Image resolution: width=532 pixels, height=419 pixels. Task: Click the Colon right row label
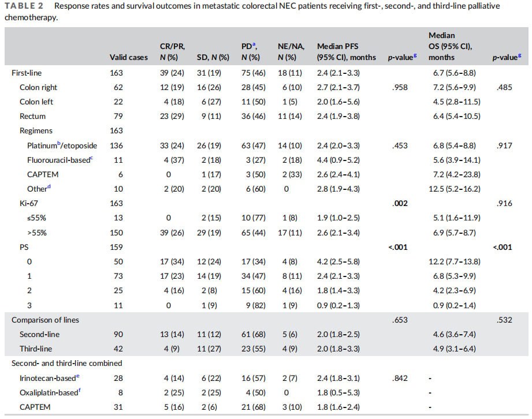click(38, 88)
